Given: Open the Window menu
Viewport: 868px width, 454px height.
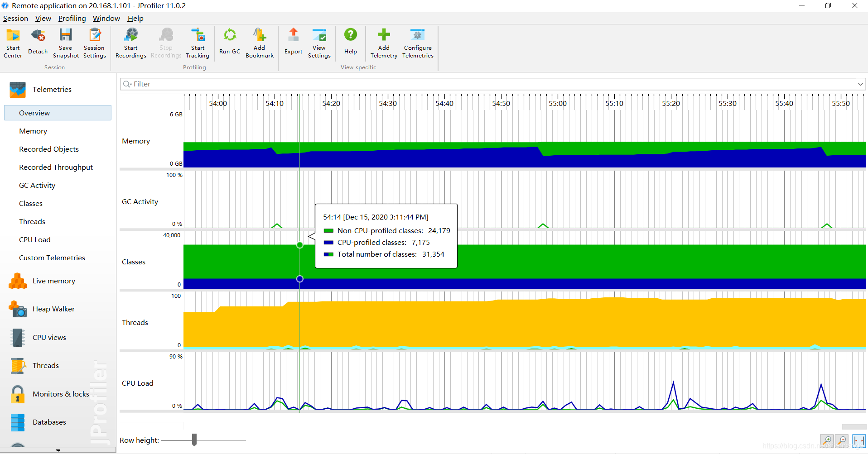Looking at the screenshot, I should tap(106, 19).
